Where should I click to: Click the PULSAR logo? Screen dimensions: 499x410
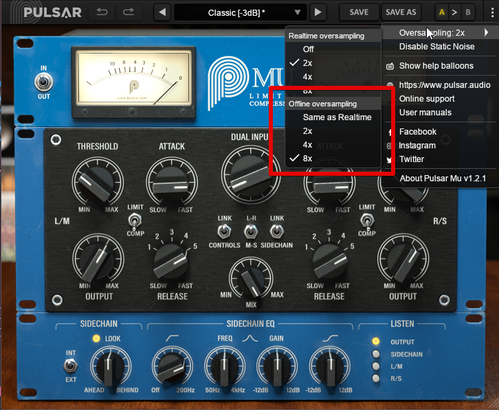coord(52,13)
